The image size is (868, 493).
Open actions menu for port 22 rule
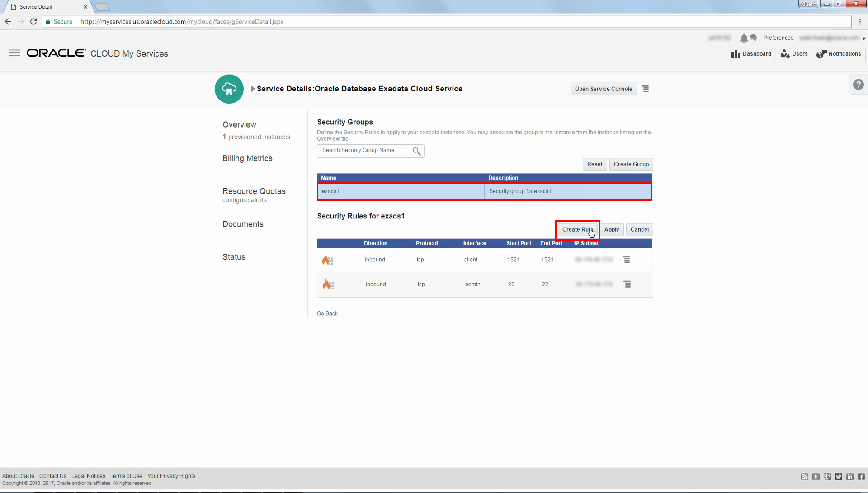[627, 284]
